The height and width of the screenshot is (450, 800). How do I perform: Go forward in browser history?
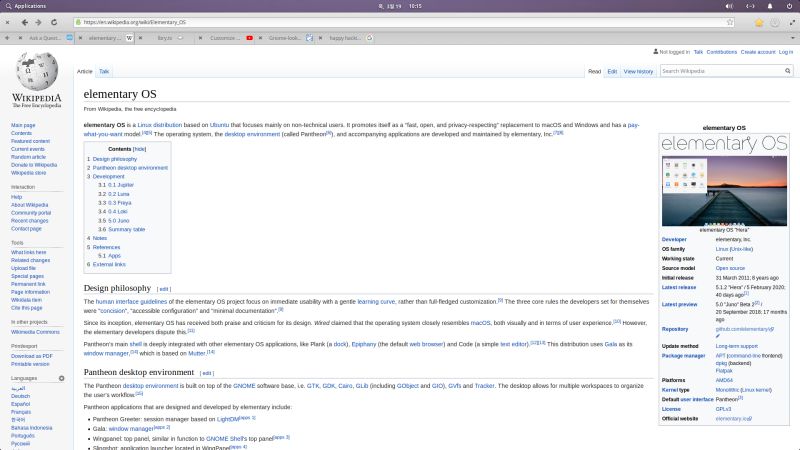click(38, 22)
